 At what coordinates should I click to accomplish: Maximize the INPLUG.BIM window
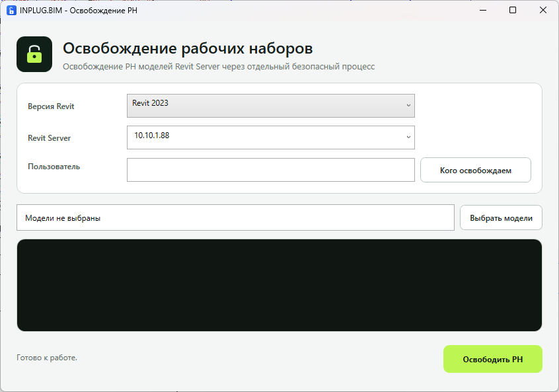[x=513, y=10]
